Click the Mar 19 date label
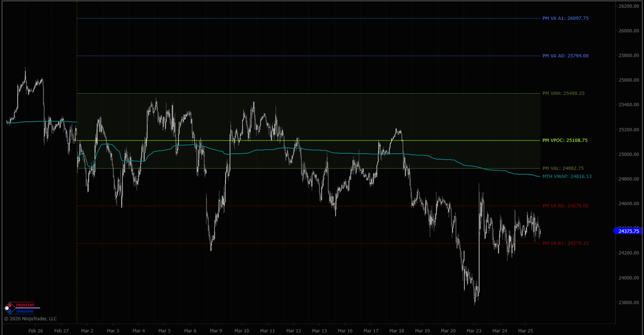 click(x=422, y=331)
